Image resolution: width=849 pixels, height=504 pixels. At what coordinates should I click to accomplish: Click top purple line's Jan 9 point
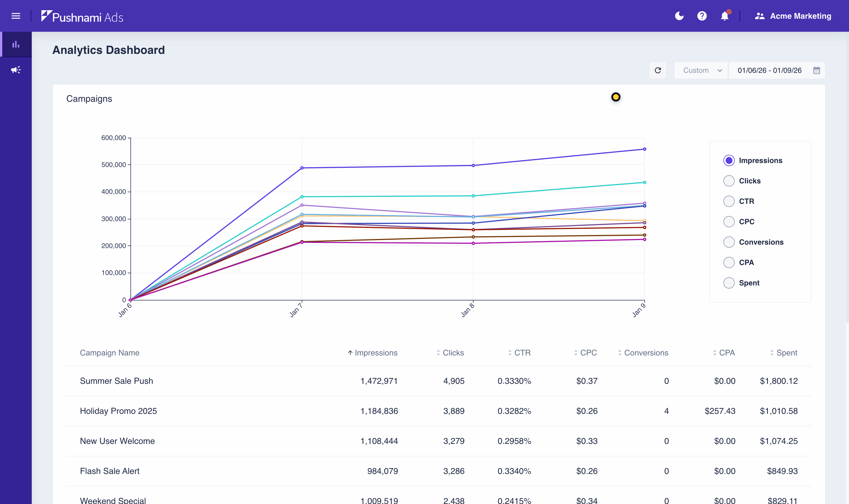(645, 149)
